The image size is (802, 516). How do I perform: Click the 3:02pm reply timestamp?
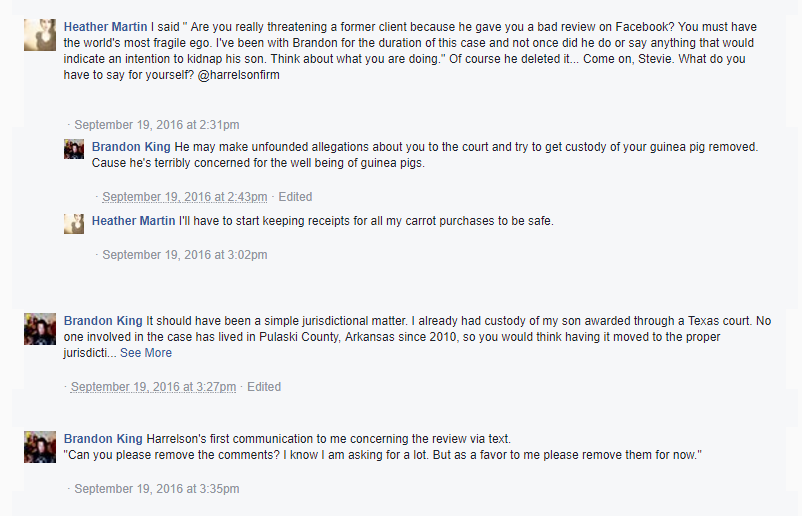[x=185, y=255]
